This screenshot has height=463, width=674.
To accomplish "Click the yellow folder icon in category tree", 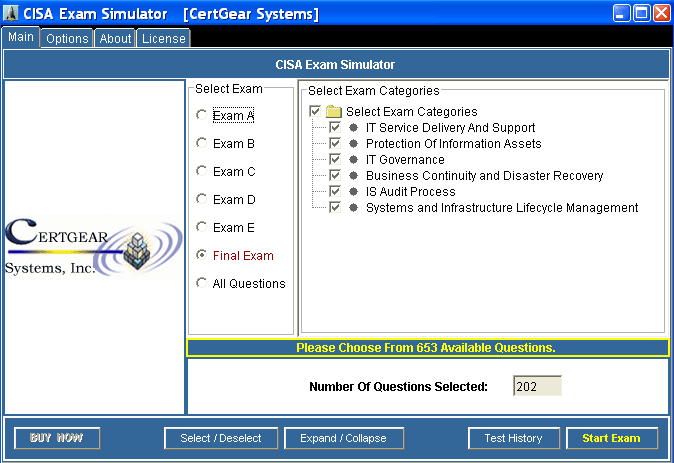I will pos(333,112).
